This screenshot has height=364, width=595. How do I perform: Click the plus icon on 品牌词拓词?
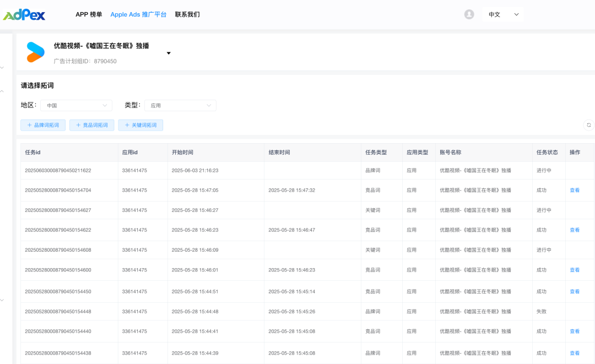click(x=29, y=126)
